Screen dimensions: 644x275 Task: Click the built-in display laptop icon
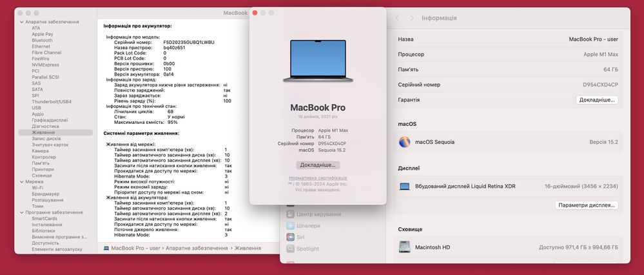pos(405,187)
